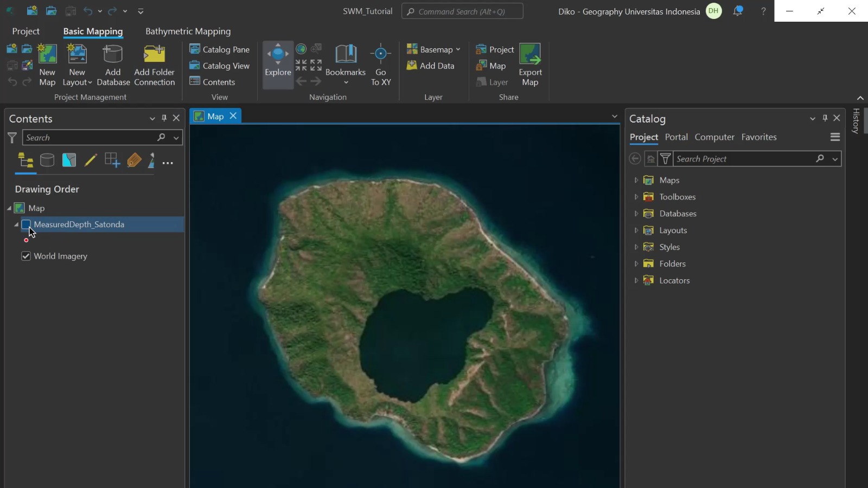Viewport: 868px width, 488px height.
Task: Open the Bookmarks dropdown
Action: pyautogui.click(x=346, y=65)
